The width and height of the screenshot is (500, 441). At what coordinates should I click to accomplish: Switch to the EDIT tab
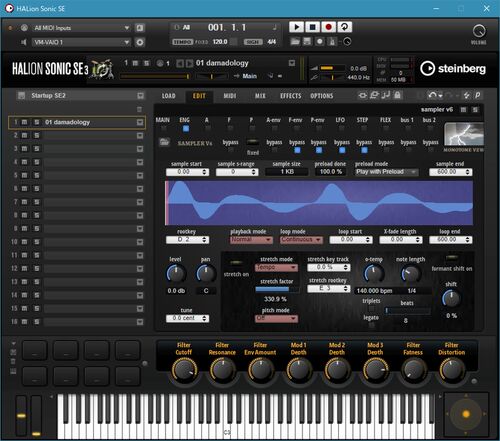point(199,96)
